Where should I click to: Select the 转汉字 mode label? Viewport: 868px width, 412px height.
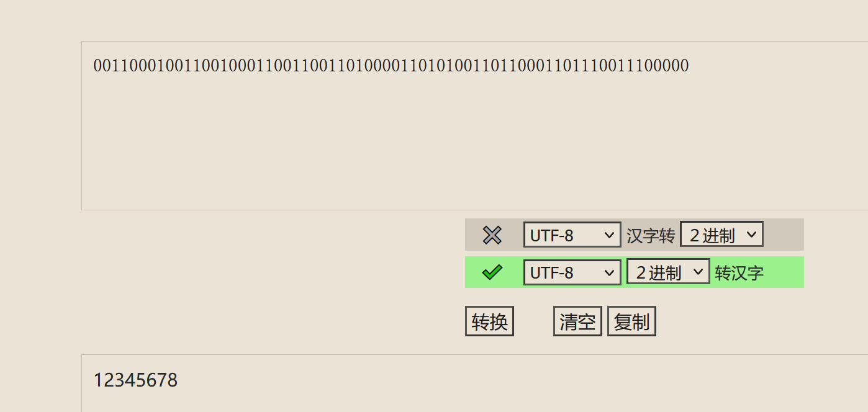click(739, 273)
